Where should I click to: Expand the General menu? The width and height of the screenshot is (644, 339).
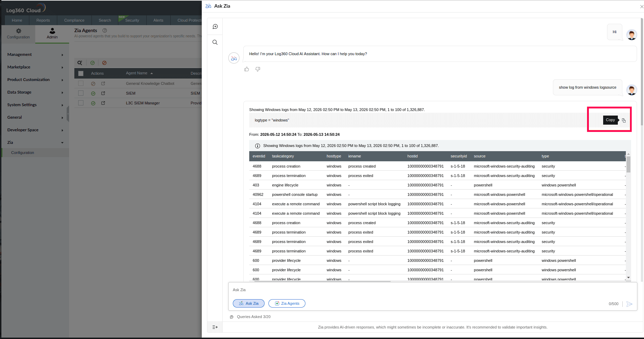pos(35,117)
